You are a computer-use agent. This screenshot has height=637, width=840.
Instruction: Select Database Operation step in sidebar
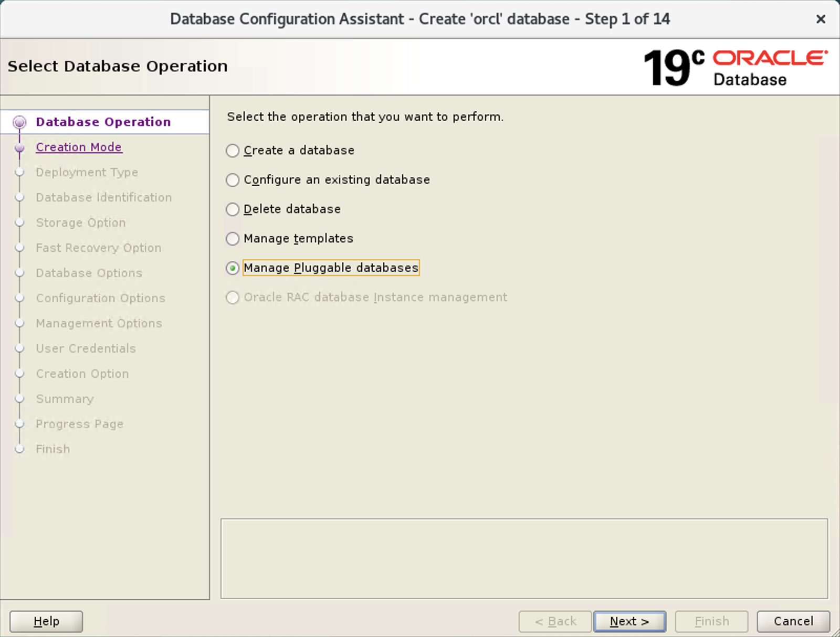103,122
